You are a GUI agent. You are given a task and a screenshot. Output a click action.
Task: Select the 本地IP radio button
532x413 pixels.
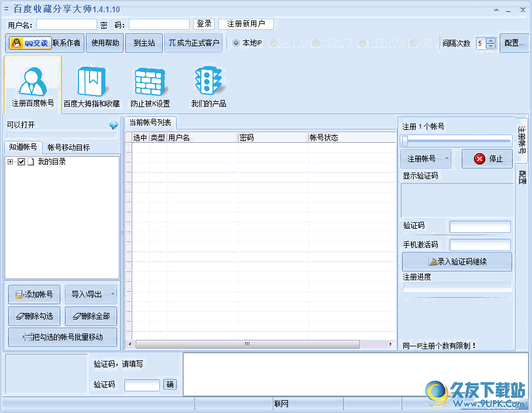[x=236, y=43]
